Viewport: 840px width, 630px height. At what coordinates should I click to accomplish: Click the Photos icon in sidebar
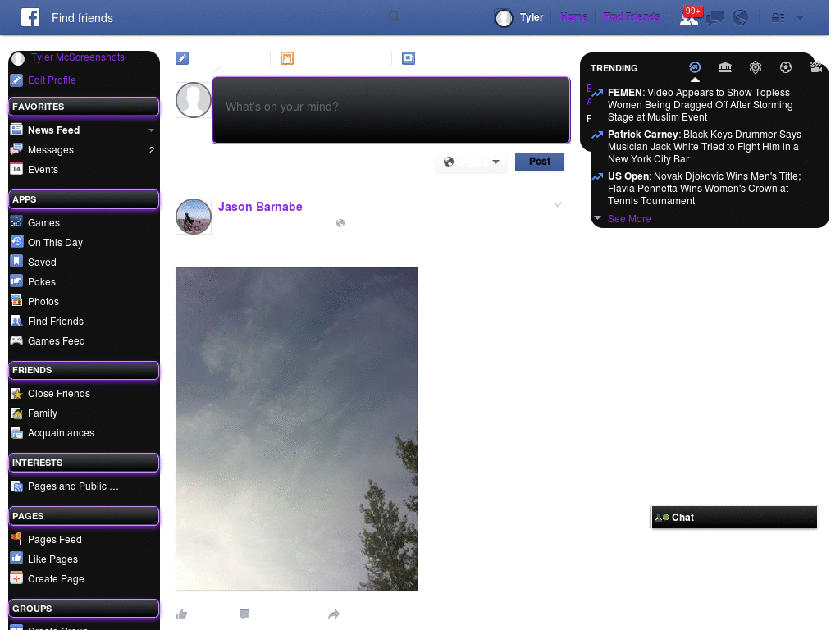point(16,300)
